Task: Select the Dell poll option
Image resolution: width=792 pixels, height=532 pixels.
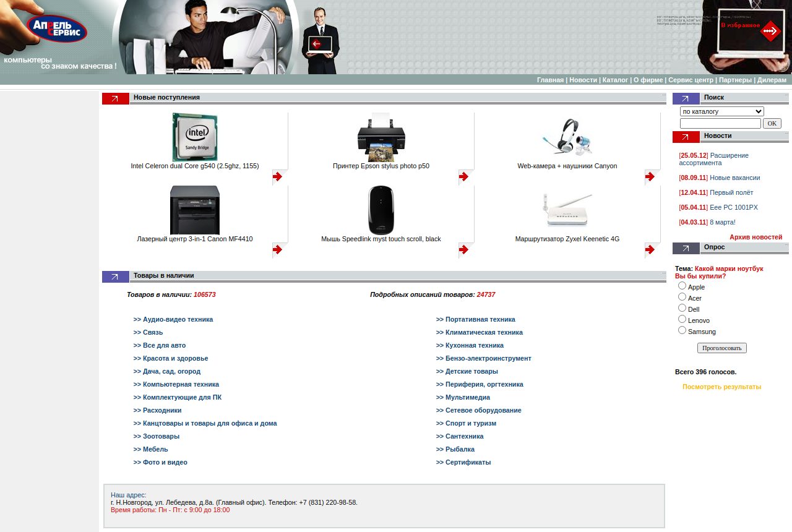Action: tap(682, 308)
